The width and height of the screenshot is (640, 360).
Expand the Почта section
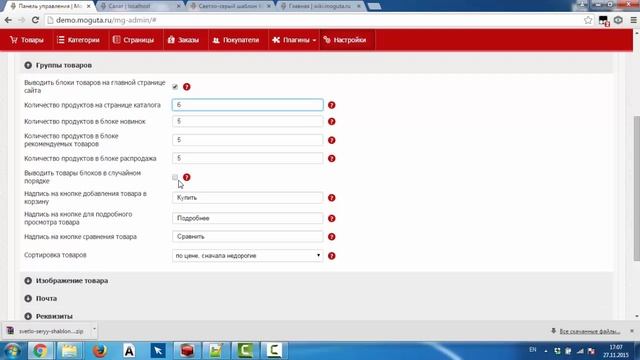coord(41,298)
